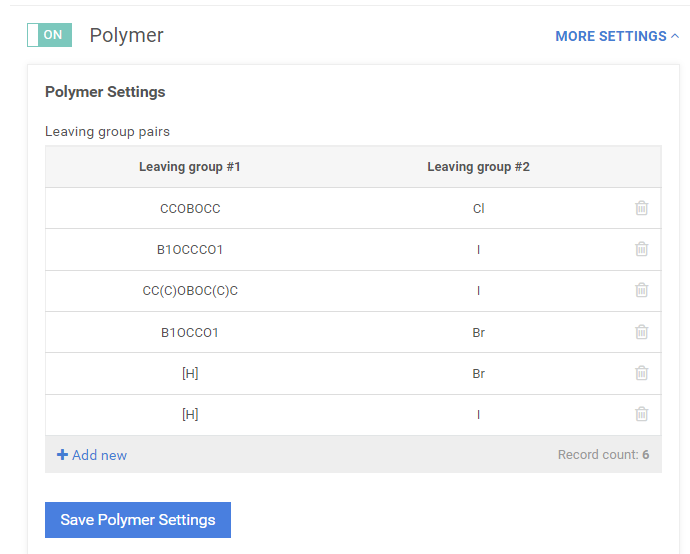
Task: Select the B1OCCCO1 leaving group cell
Action: (190, 249)
